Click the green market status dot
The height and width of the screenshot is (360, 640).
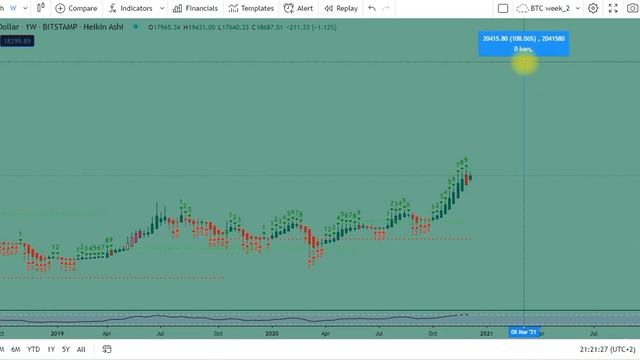click(136, 27)
